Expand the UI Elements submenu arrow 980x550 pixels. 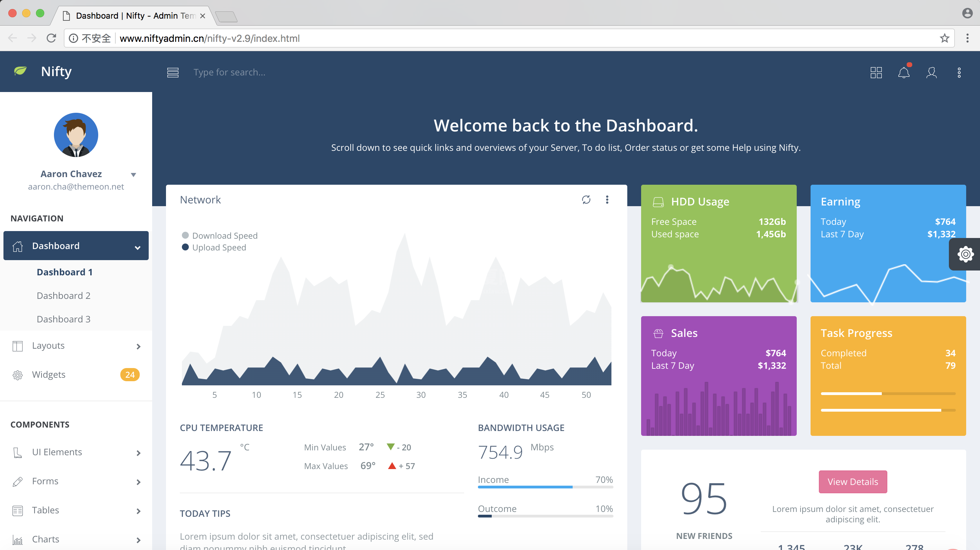click(x=138, y=453)
